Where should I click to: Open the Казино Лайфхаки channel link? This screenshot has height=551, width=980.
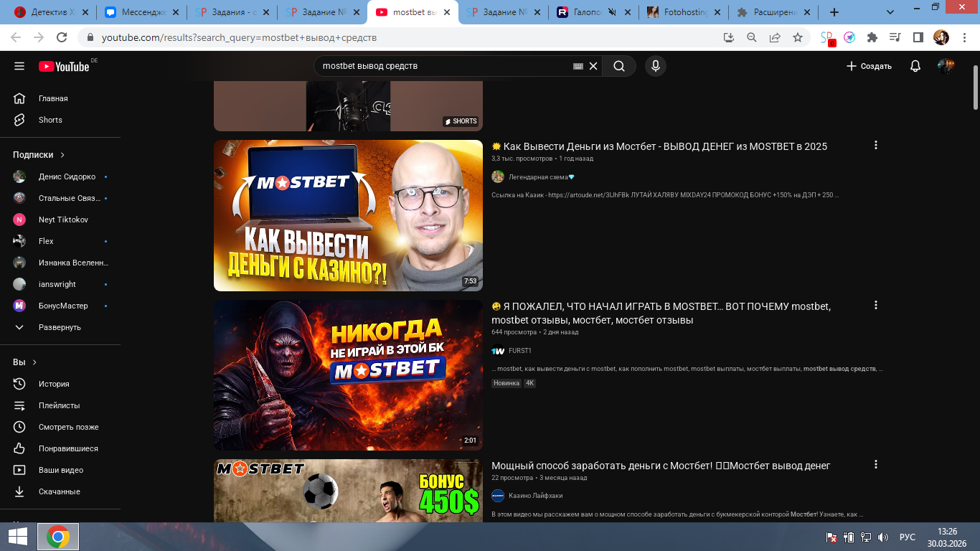[535, 496]
